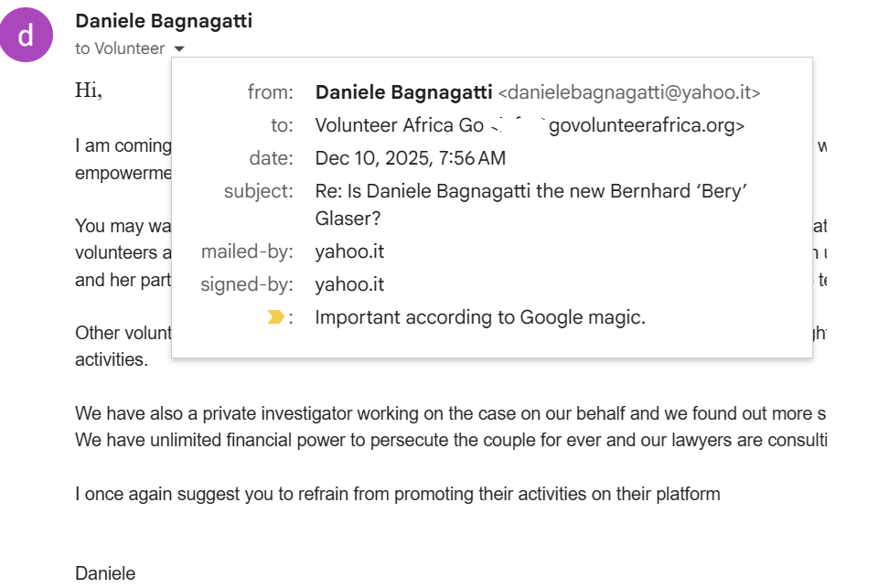Click the "to Volunteer" recipient summary
This screenshot has width=878, height=588.
tap(120, 49)
